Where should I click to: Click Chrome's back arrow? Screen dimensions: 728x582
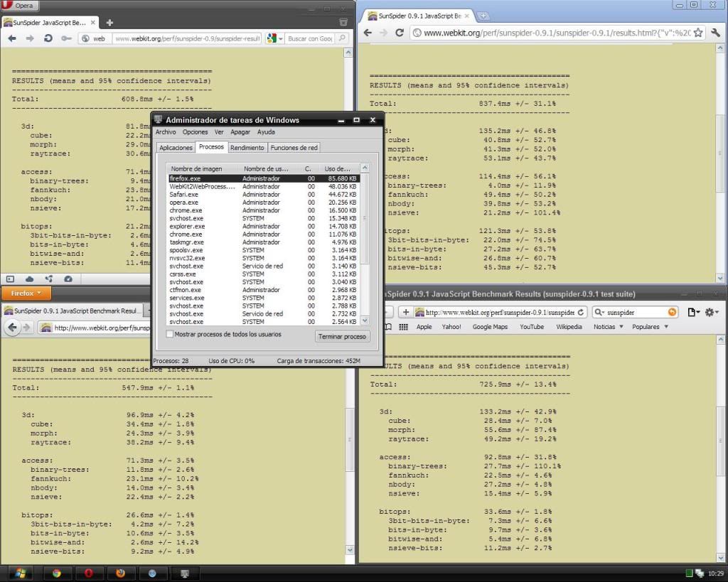click(368, 33)
